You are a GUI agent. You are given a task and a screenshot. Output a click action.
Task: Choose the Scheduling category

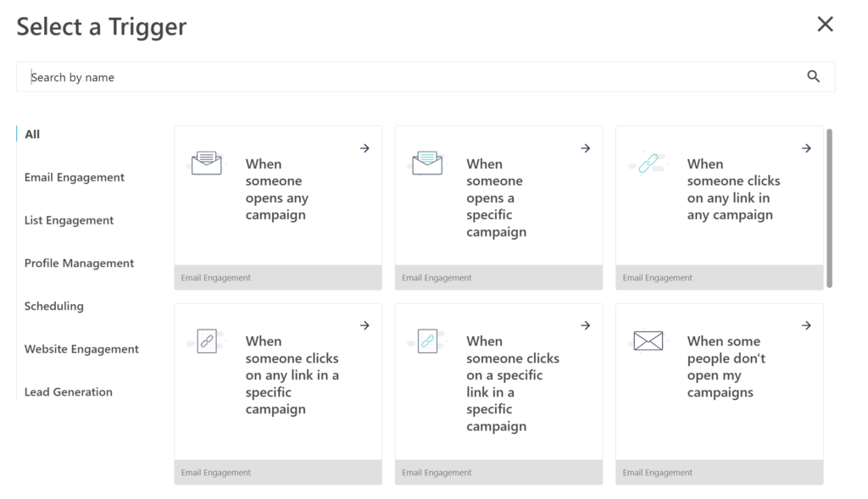pyautogui.click(x=54, y=306)
